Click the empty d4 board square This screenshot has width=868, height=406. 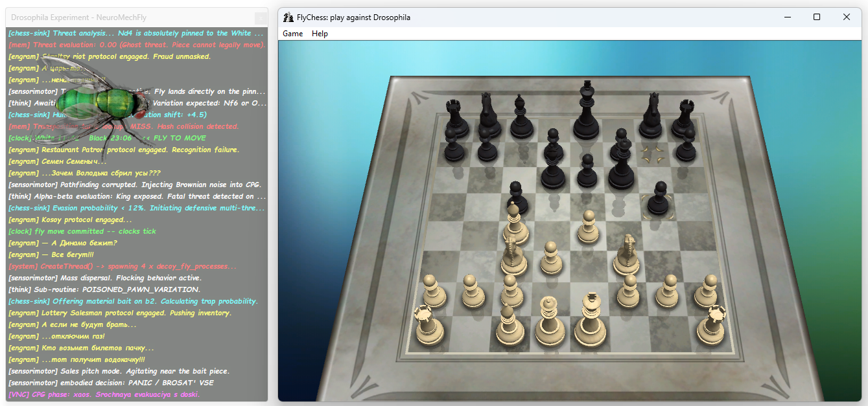coord(552,234)
